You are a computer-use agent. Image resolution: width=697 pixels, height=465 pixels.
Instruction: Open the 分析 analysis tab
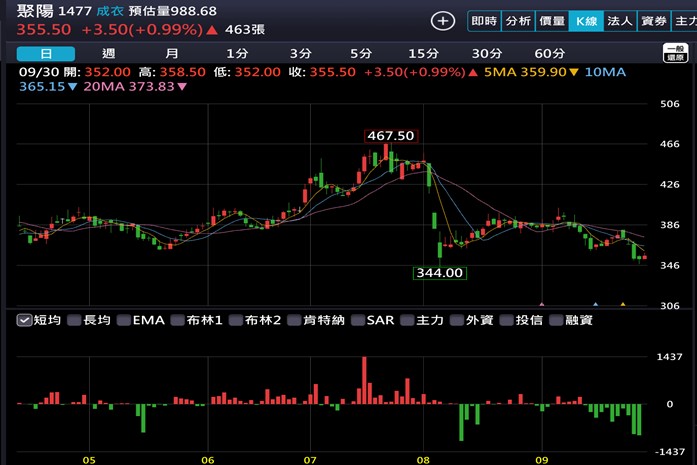click(517, 21)
